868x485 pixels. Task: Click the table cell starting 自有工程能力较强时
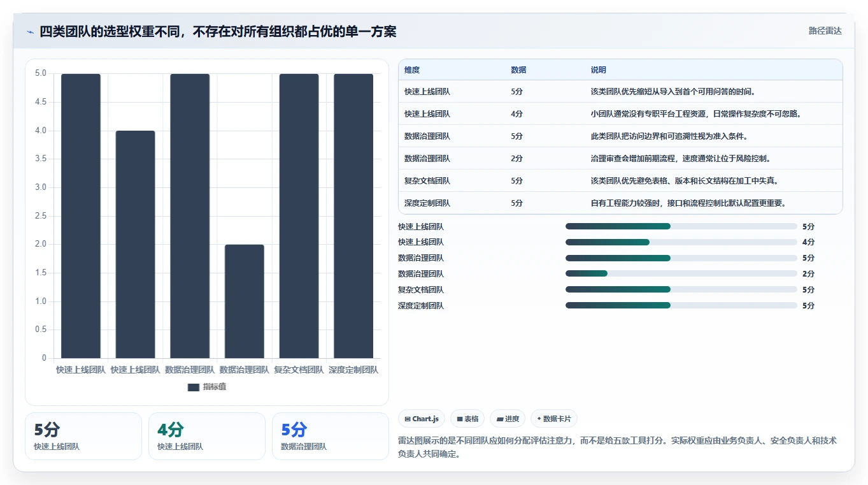pos(689,203)
